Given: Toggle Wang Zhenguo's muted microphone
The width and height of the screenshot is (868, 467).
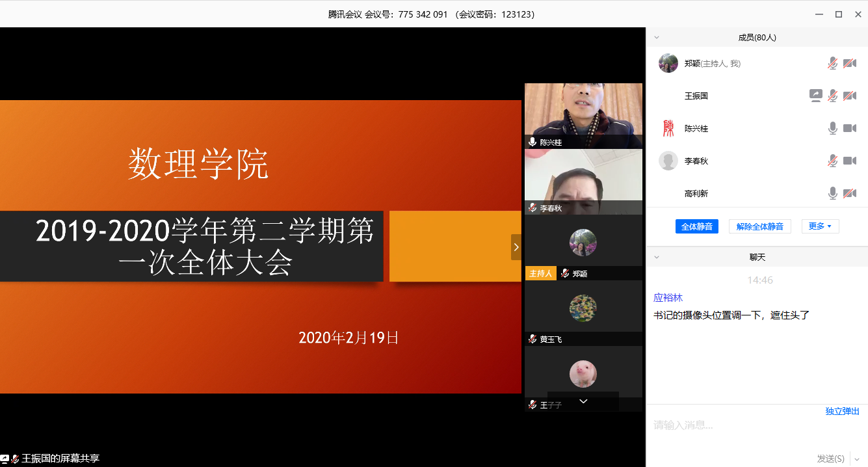Looking at the screenshot, I should 832,96.
